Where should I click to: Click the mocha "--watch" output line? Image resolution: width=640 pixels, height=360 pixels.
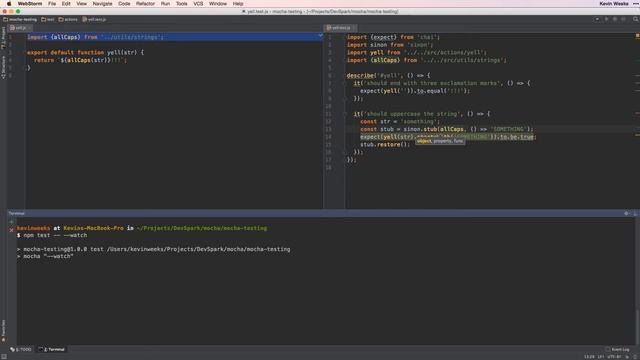click(x=45, y=257)
